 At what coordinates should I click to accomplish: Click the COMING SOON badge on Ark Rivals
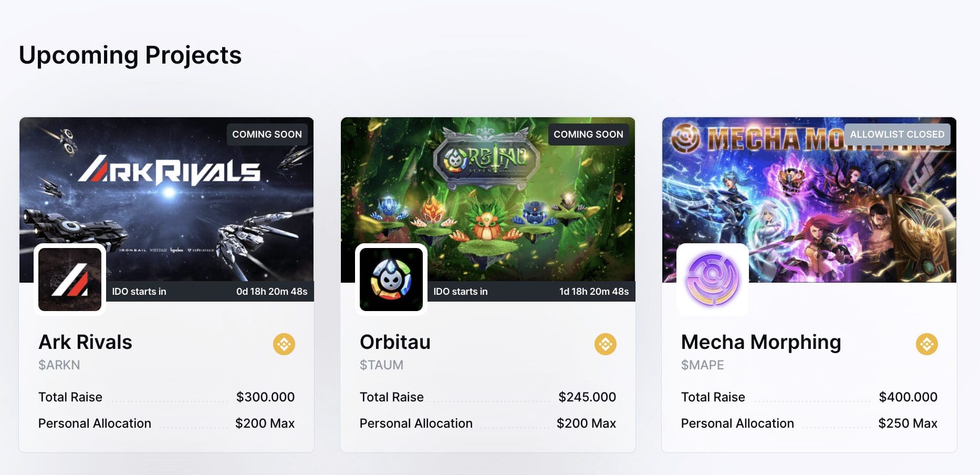click(267, 135)
